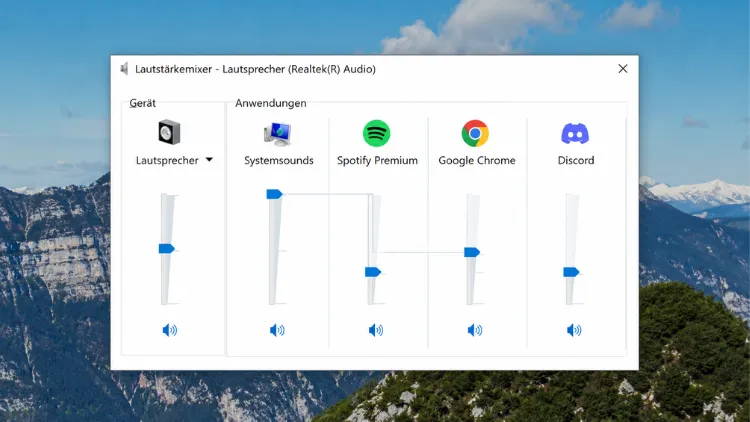Click the speaker icon in the title bar
This screenshot has width=750, height=422.
point(124,69)
